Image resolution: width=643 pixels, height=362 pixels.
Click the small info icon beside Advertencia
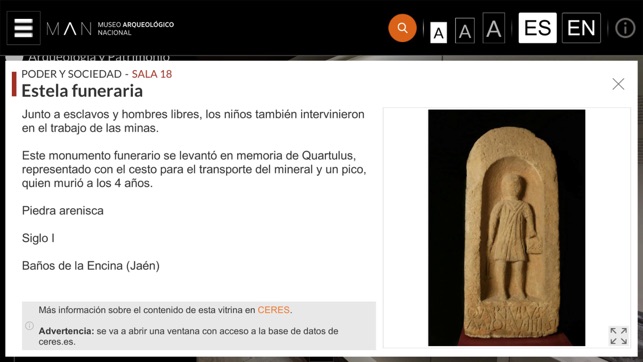[30, 326]
